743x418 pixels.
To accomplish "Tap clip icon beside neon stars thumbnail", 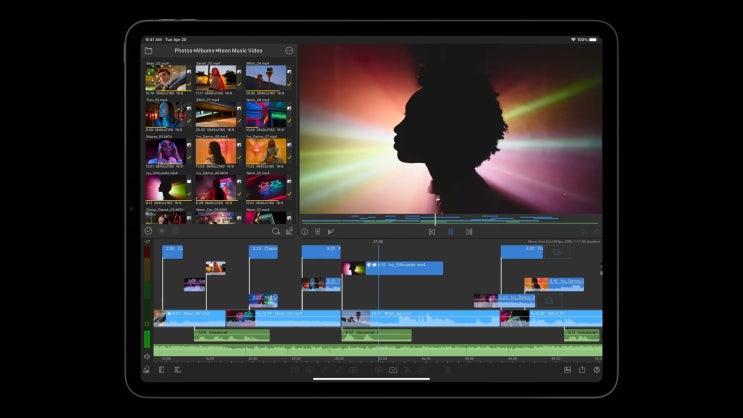I will (289, 182).
